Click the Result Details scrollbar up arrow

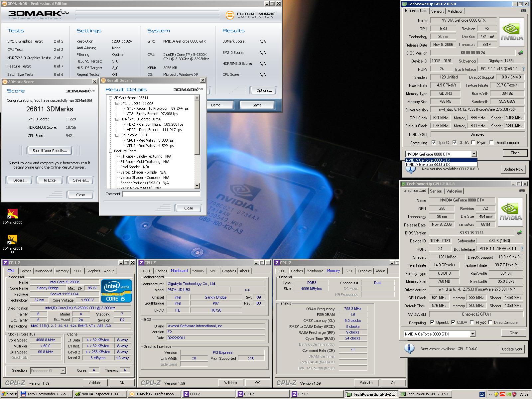[x=197, y=98]
